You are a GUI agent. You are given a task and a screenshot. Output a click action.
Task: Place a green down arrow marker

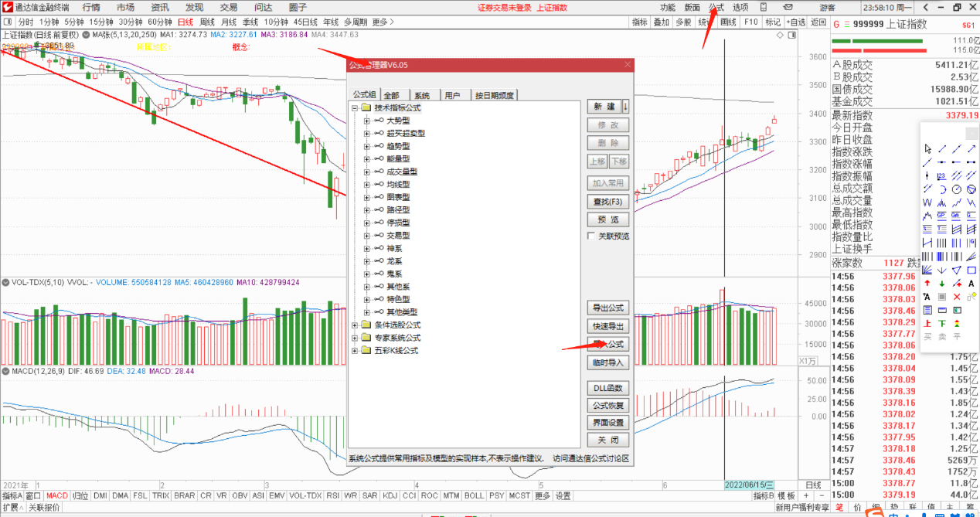tap(941, 284)
